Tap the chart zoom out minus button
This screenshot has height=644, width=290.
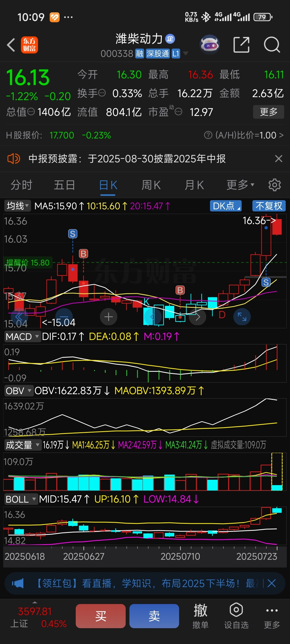[x=64, y=317]
